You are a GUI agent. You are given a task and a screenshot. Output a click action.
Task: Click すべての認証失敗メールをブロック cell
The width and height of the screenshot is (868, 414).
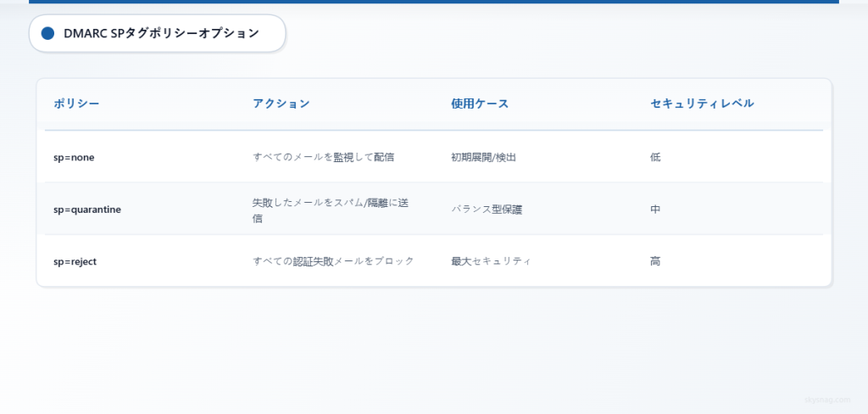pyautogui.click(x=333, y=261)
